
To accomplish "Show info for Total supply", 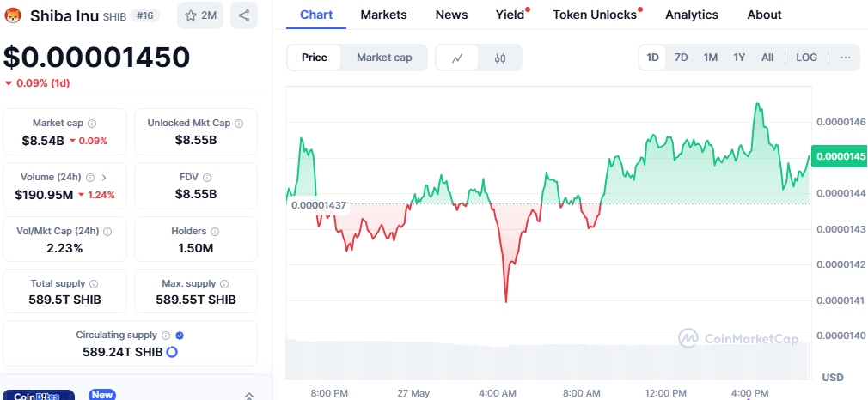I will pyautogui.click(x=94, y=284).
